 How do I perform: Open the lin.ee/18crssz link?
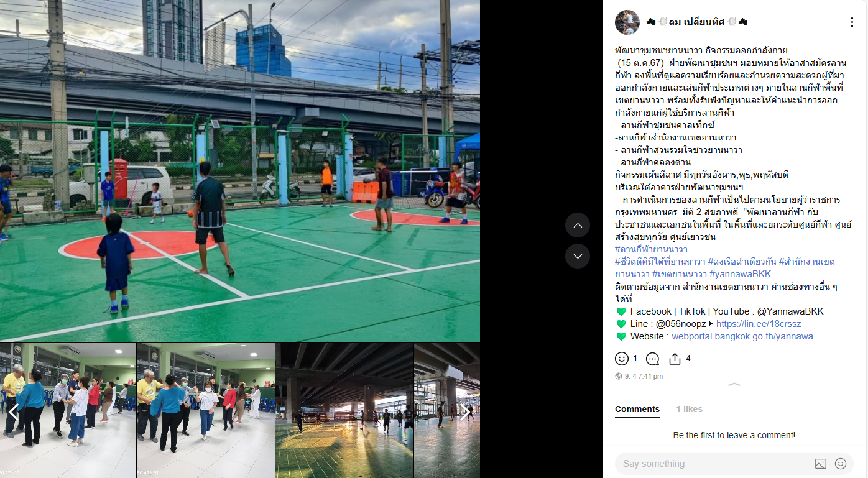(x=759, y=324)
